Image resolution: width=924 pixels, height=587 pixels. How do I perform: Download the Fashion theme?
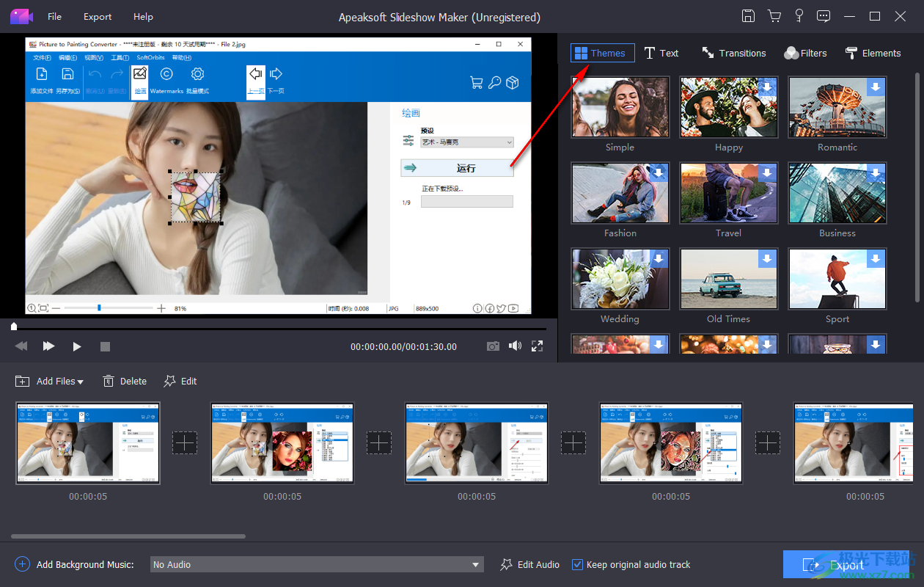659,172
